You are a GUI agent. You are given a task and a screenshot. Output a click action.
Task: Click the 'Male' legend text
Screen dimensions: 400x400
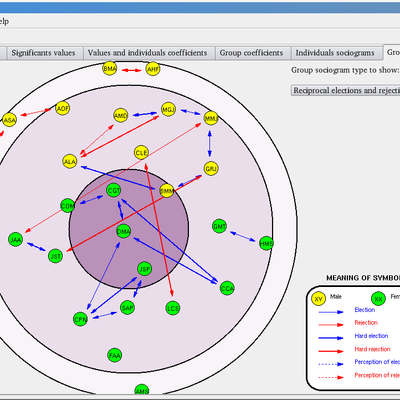click(336, 297)
